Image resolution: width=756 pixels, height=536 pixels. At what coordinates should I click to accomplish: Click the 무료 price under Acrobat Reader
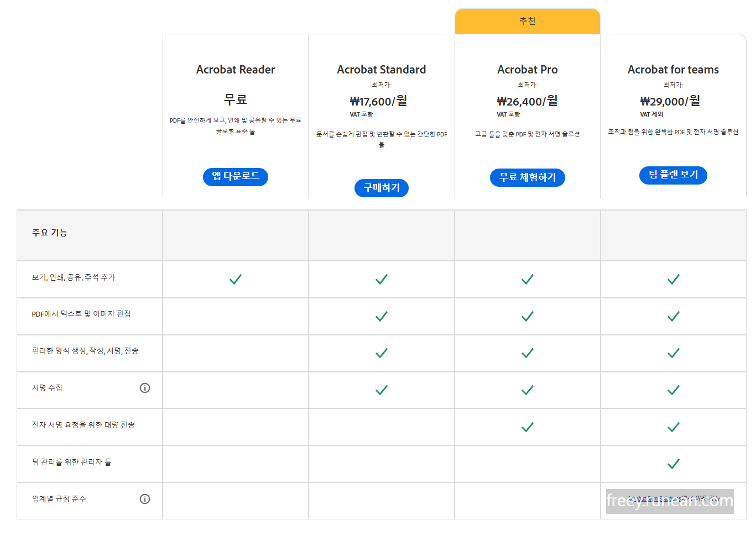point(236,99)
